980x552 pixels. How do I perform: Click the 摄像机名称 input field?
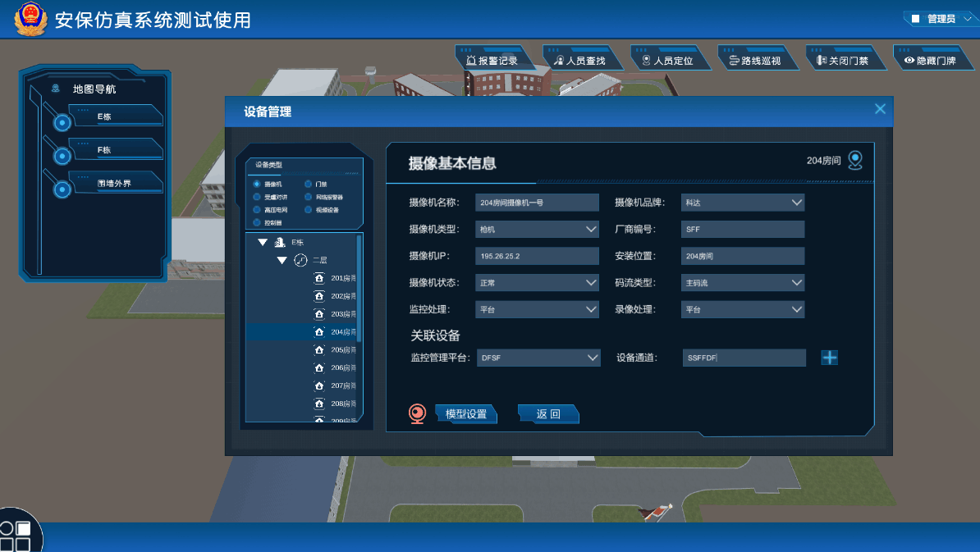pyautogui.click(x=537, y=203)
